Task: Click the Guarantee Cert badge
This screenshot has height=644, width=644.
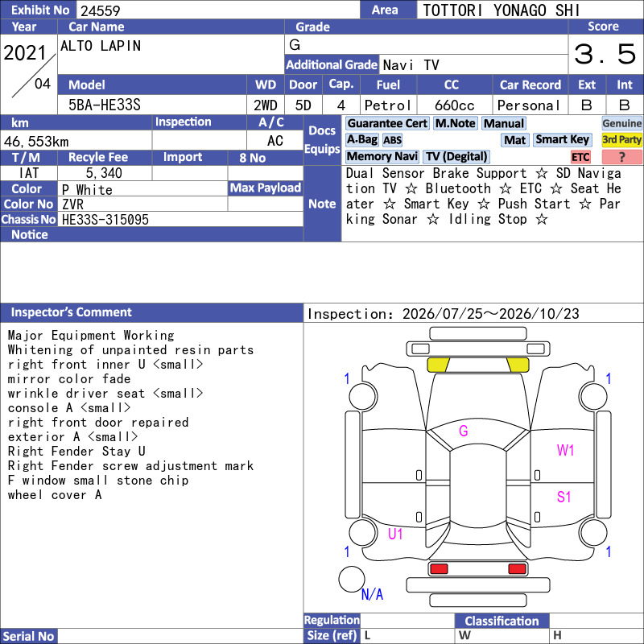Action: 387,123
